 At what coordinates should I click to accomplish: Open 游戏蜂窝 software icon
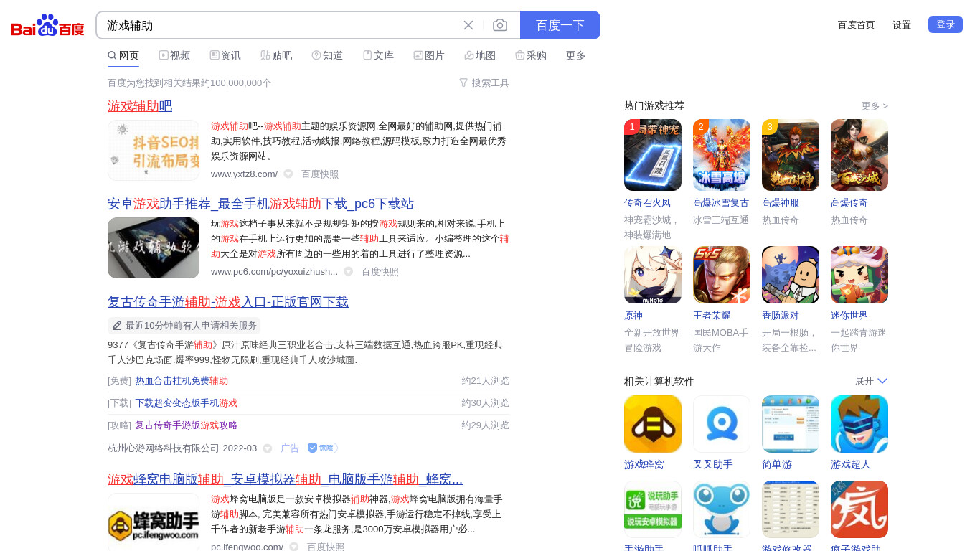pyautogui.click(x=653, y=424)
